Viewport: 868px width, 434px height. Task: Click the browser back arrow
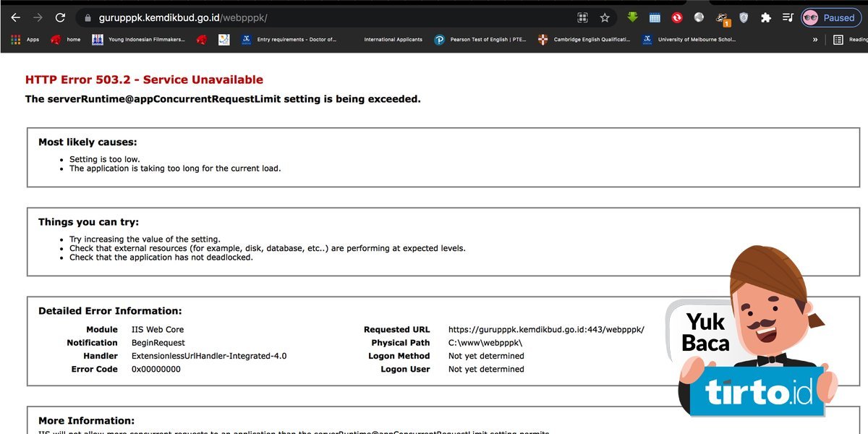[x=15, y=17]
